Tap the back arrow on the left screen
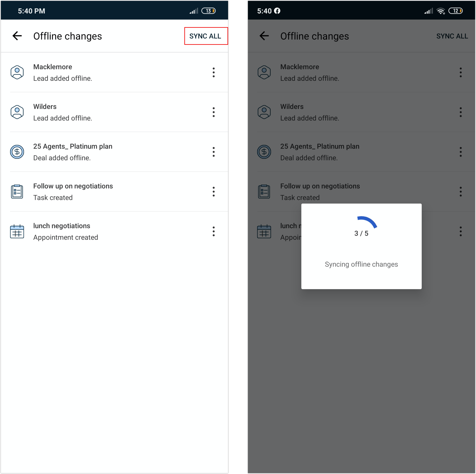 coord(17,36)
